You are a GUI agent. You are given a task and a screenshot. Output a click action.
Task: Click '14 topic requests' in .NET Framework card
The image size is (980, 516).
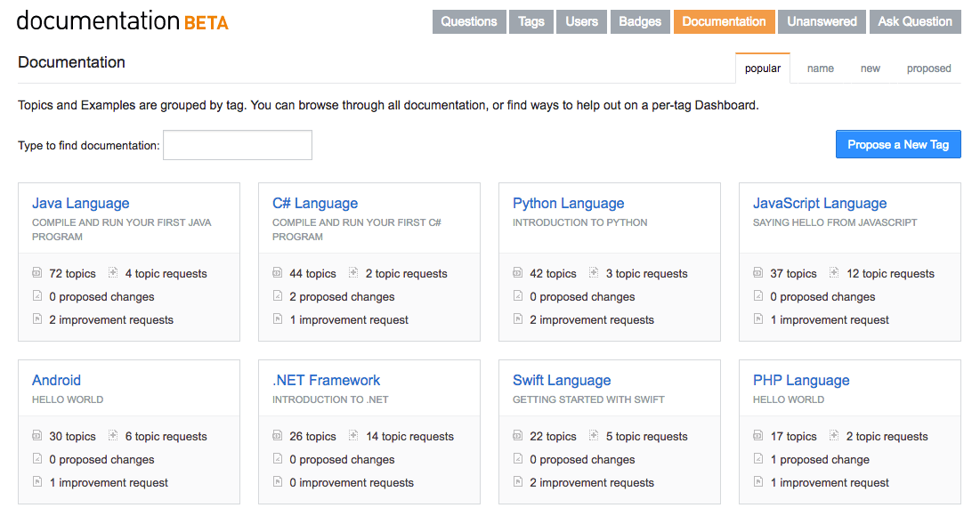click(410, 437)
